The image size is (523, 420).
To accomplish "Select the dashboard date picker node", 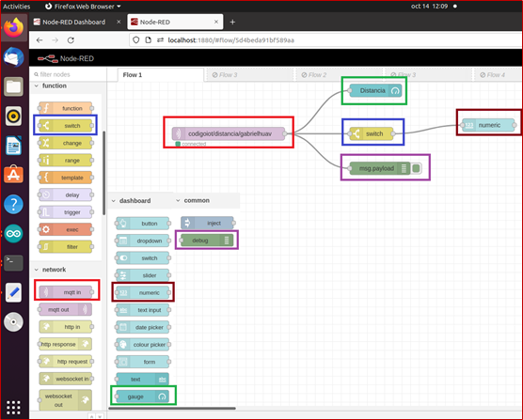I will pyautogui.click(x=142, y=327).
